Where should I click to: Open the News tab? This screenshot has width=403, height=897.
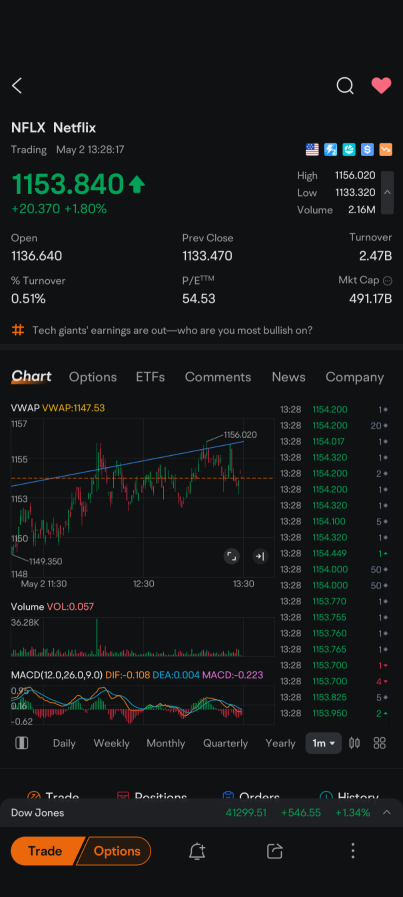pyautogui.click(x=289, y=377)
